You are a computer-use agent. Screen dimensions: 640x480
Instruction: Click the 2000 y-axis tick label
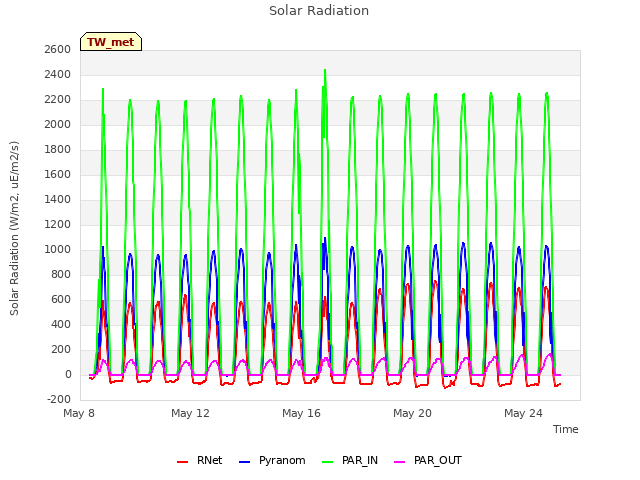coord(58,124)
